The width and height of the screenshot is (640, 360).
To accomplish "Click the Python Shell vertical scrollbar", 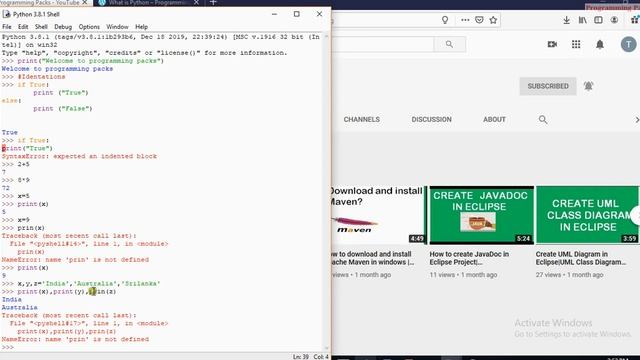I will pos(326,192).
